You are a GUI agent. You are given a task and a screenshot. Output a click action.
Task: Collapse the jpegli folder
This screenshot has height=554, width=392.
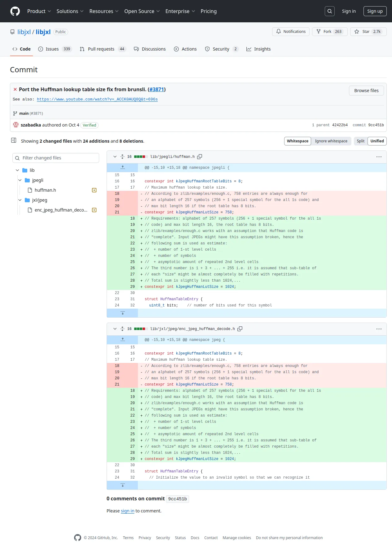(x=20, y=180)
